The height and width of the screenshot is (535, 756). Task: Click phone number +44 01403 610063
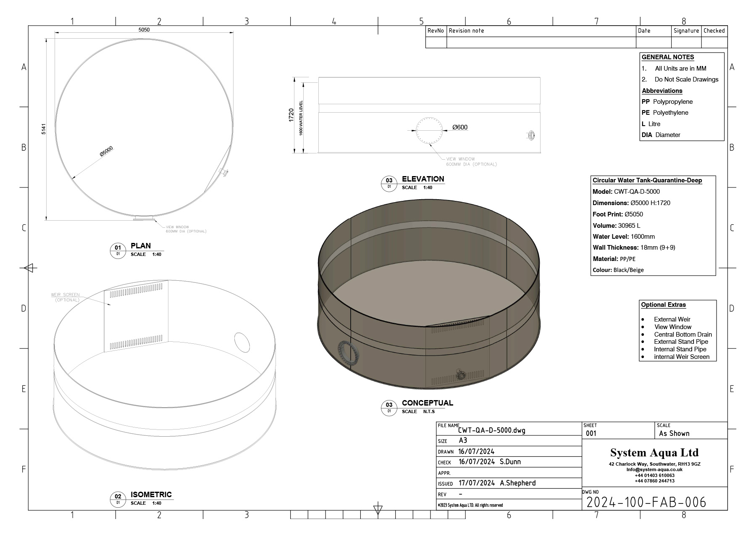pyautogui.click(x=654, y=475)
